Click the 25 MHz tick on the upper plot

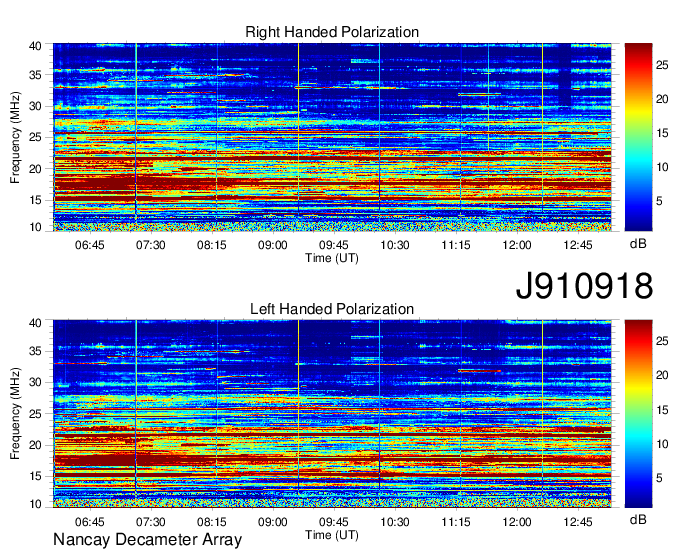[35, 137]
